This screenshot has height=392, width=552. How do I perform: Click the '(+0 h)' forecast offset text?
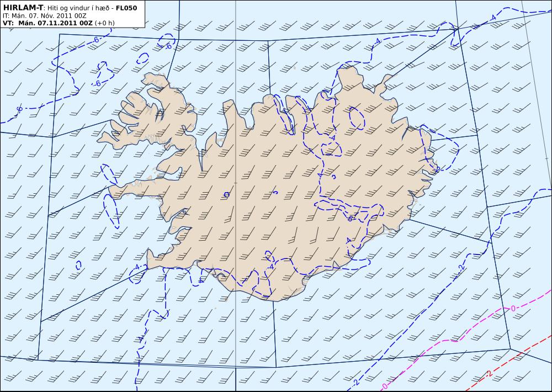105,23
